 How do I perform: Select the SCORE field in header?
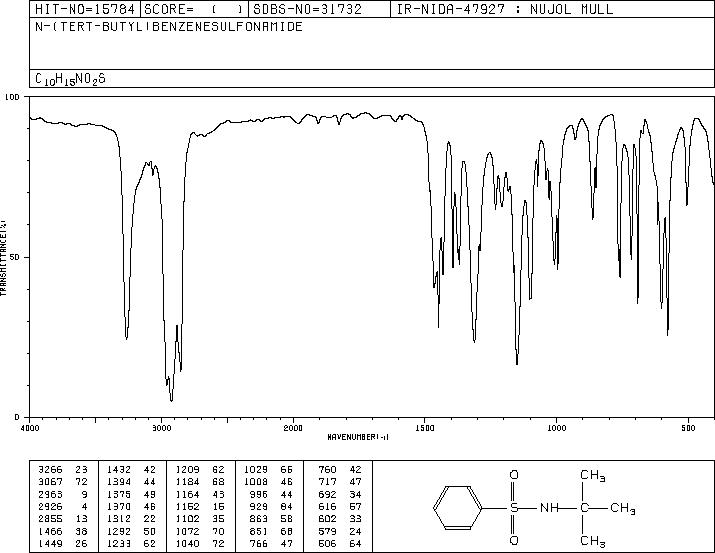(x=195, y=9)
